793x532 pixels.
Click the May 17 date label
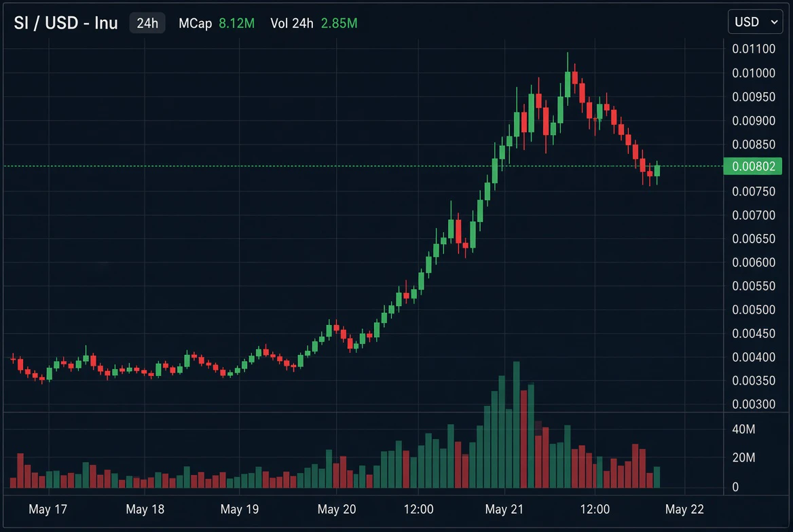48,509
